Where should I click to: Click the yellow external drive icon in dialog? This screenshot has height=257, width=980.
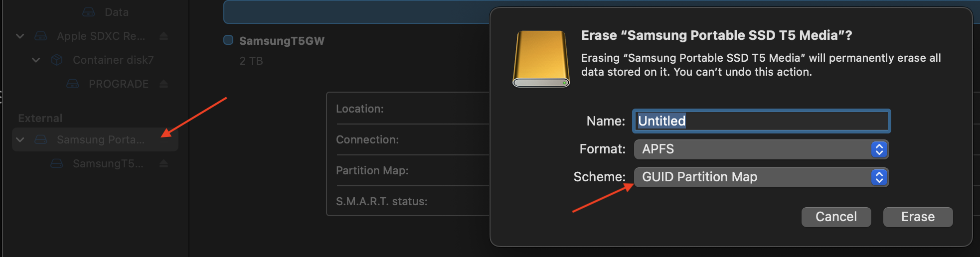[541, 59]
